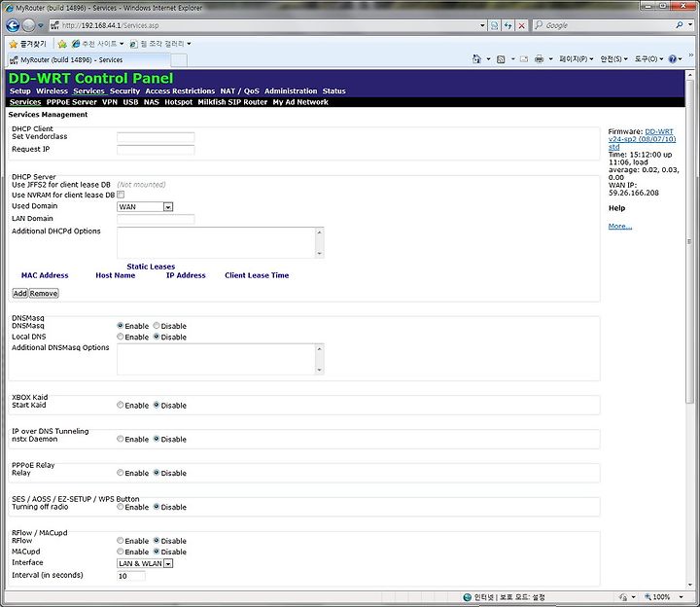Click the page scrollbar down arrow

689,585
